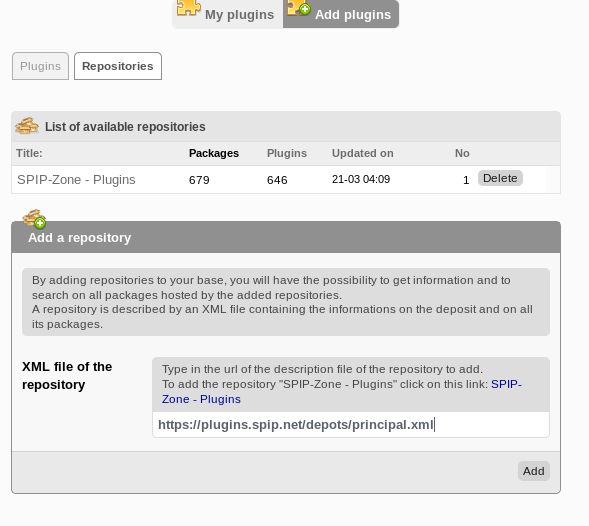
Task: Open the My plugins tab
Action: point(228,14)
